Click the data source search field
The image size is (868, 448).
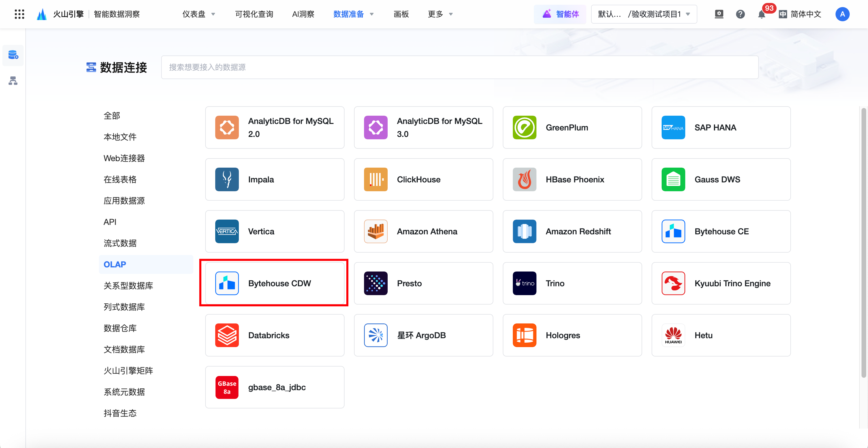[x=459, y=67]
